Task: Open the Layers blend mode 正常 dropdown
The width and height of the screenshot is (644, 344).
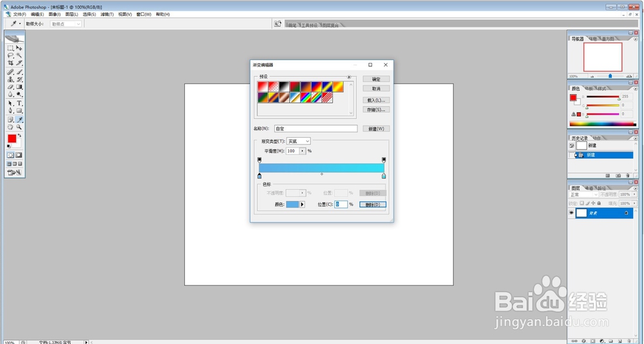Action: click(x=583, y=195)
